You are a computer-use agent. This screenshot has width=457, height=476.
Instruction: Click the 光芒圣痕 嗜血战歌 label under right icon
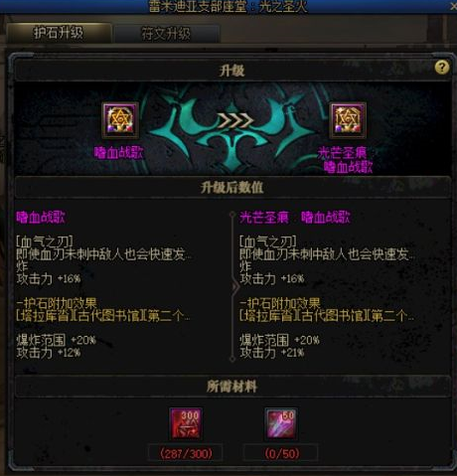pos(345,160)
